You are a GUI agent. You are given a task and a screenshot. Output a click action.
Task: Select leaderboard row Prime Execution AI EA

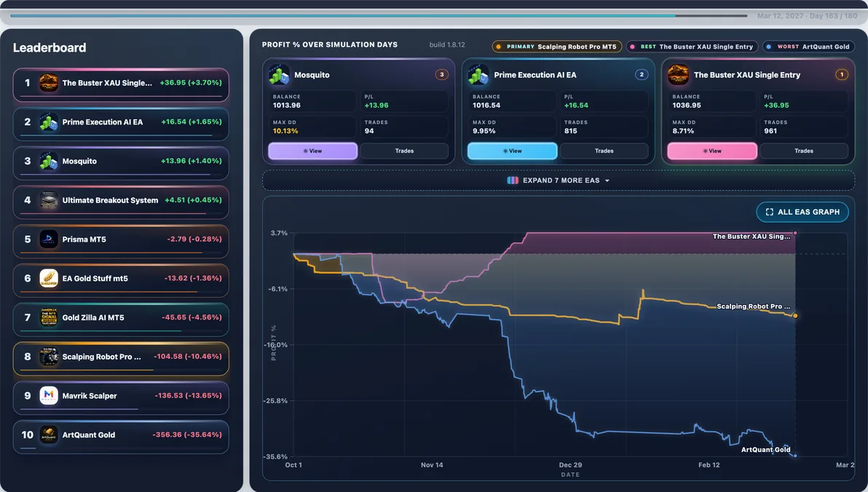[121, 124]
